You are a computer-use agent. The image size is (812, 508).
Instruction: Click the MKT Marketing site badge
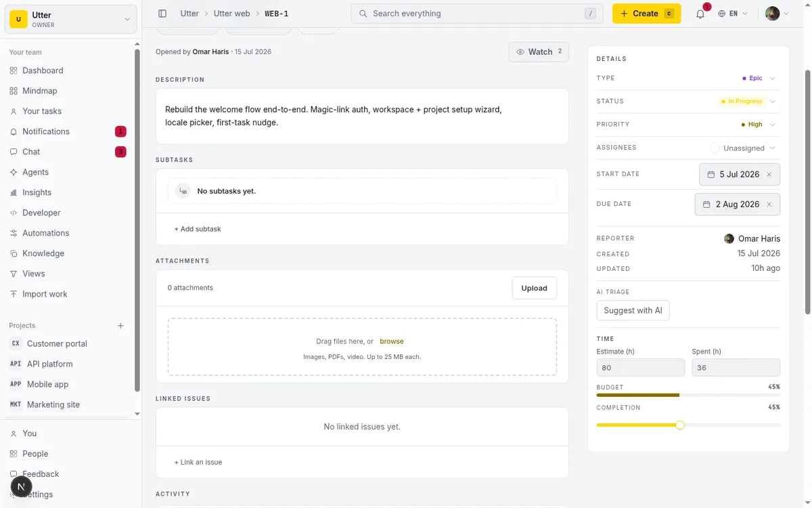(x=16, y=404)
